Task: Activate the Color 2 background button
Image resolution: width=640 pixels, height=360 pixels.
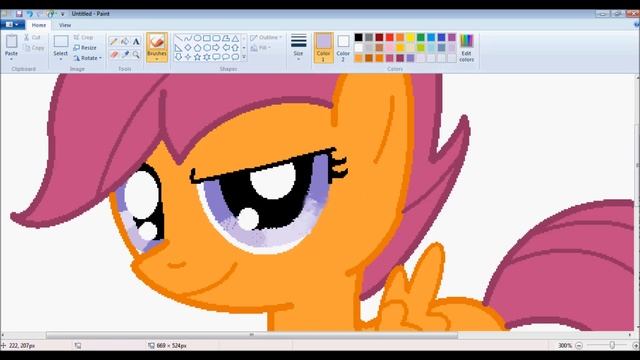Action: [343, 48]
